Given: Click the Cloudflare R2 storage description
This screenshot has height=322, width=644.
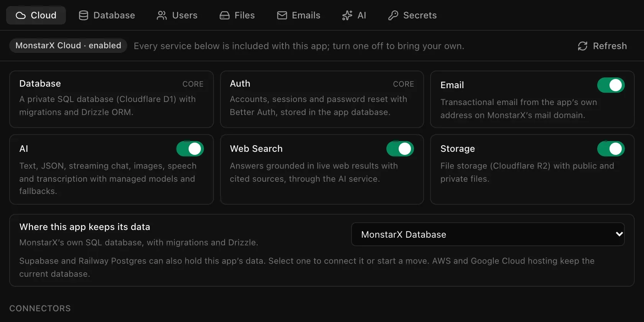Looking at the screenshot, I should [x=527, y=172].
